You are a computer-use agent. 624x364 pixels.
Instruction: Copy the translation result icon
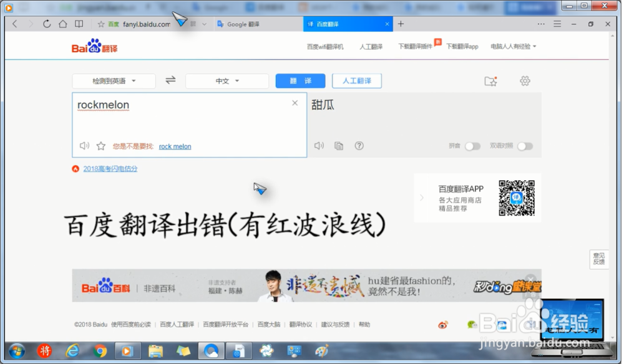(x=339, y=146)
